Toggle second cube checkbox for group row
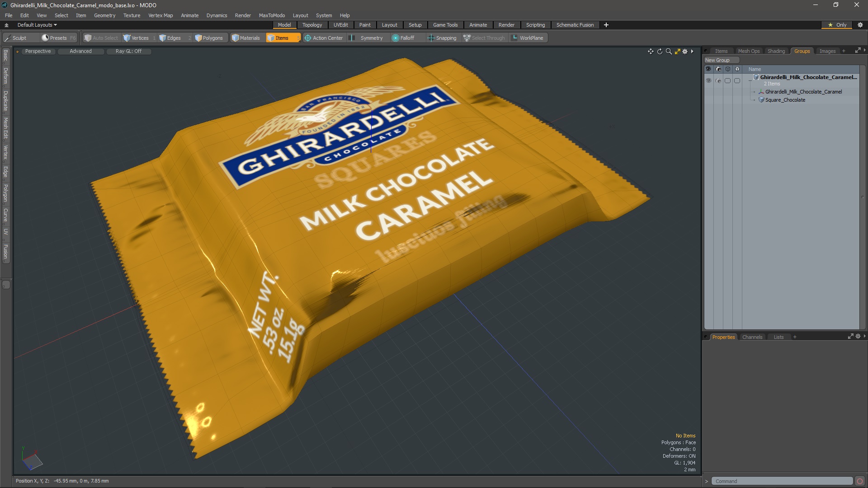868x488 pixels. pyautogui.click(x=737, y=80)
